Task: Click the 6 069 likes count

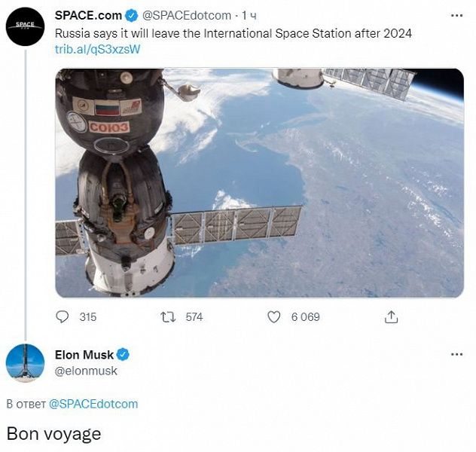Action: click(x=306, y=317)
